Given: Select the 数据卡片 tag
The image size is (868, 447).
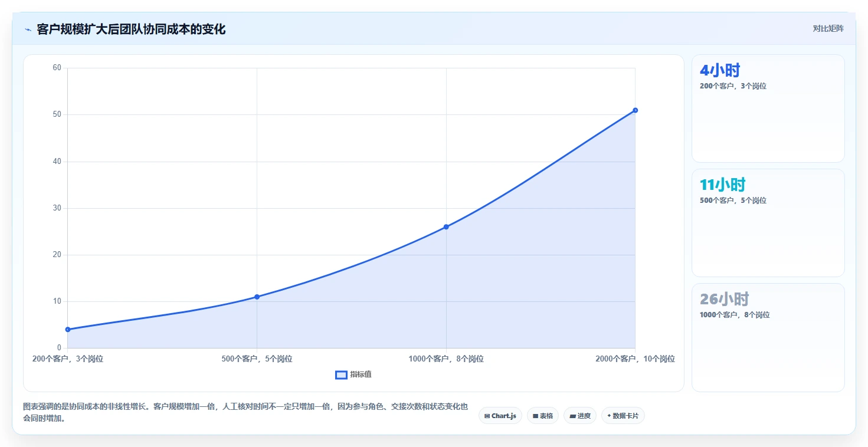Looking at the screenshot, I should click(x=623, y=416).
